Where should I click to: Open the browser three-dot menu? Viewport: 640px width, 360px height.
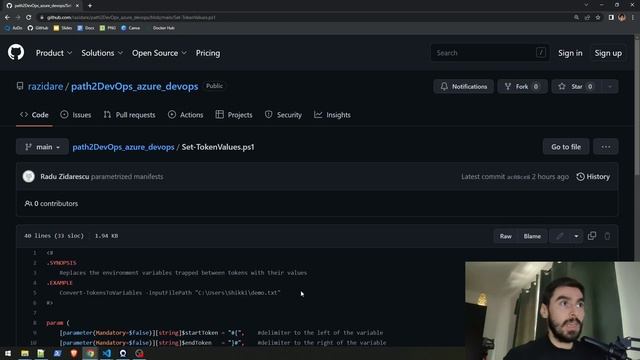pos(633,18)
